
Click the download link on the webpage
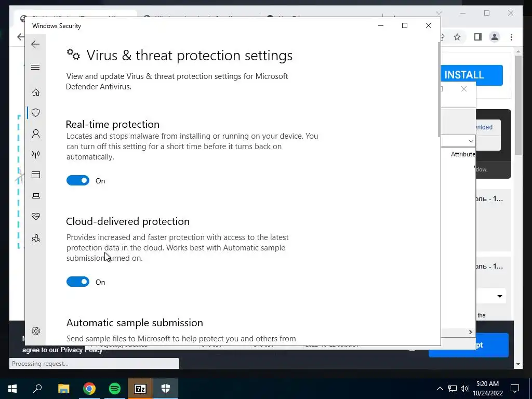click(484, 127)
